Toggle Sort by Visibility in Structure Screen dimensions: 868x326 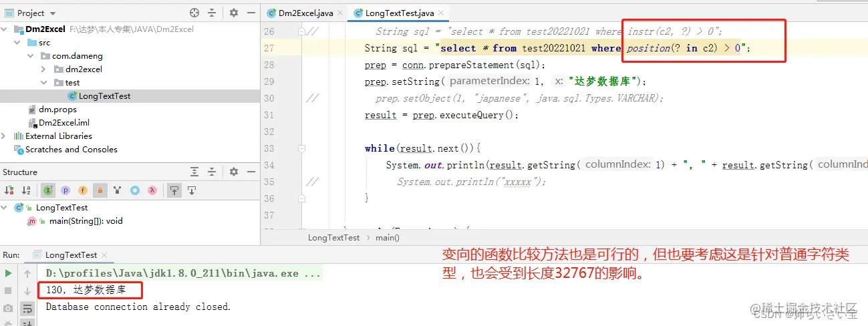pyautogui.click(x=9, y=190)
